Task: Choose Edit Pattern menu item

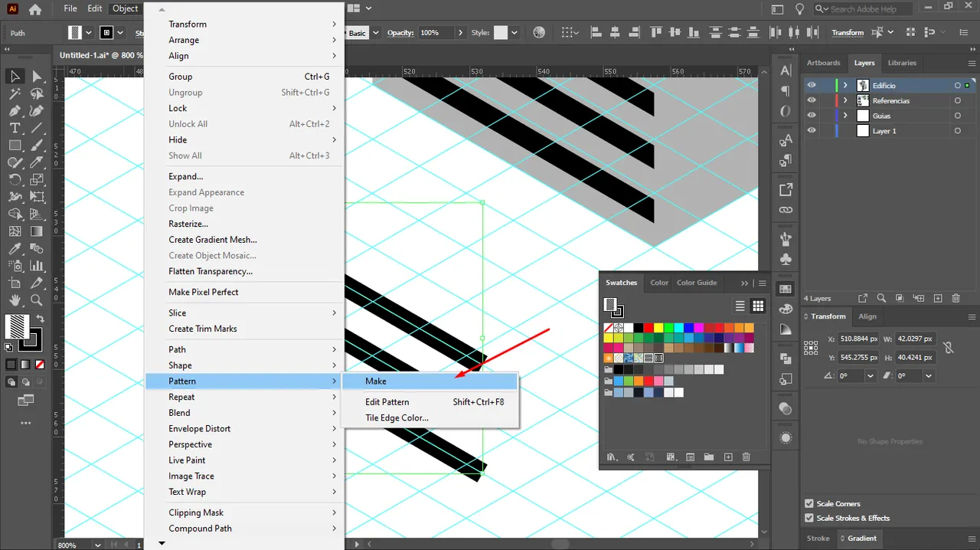Action: tap(431, 401)
